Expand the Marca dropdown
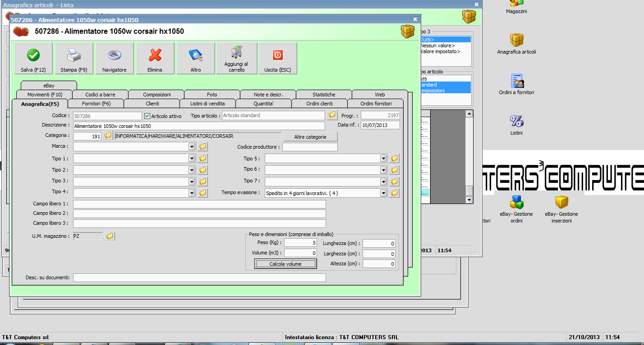Viewport: 644px width, 345px height. click(192, 147)
